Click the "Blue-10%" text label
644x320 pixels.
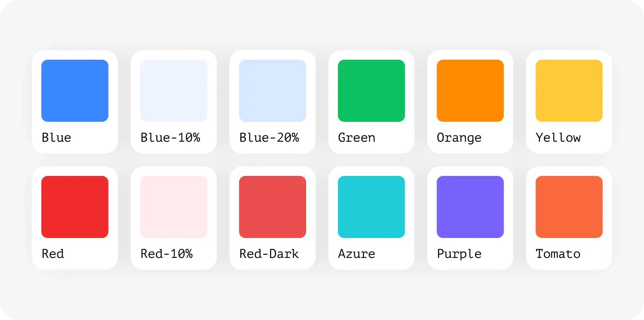tap(171, 138)
